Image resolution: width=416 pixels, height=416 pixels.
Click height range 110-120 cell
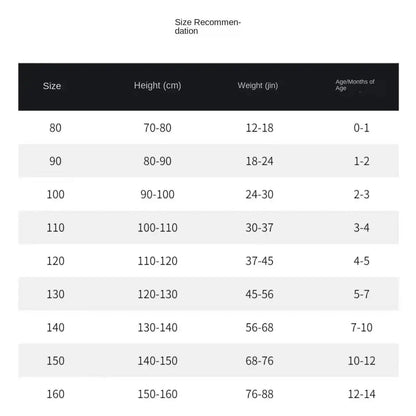157,261
